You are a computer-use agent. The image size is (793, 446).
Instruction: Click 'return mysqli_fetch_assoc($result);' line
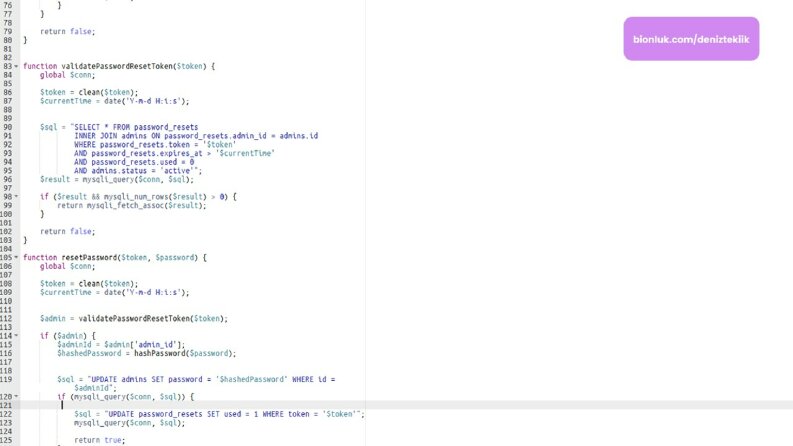(x=131, y=205)
